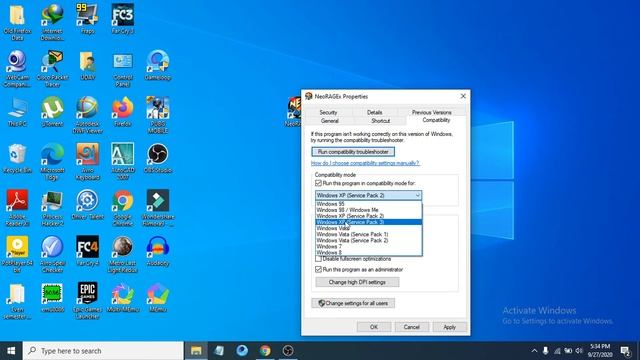Select Windows 7 in the dropdown list
Image resolution: width=640 pixels, height=360 pixels.
369,247
